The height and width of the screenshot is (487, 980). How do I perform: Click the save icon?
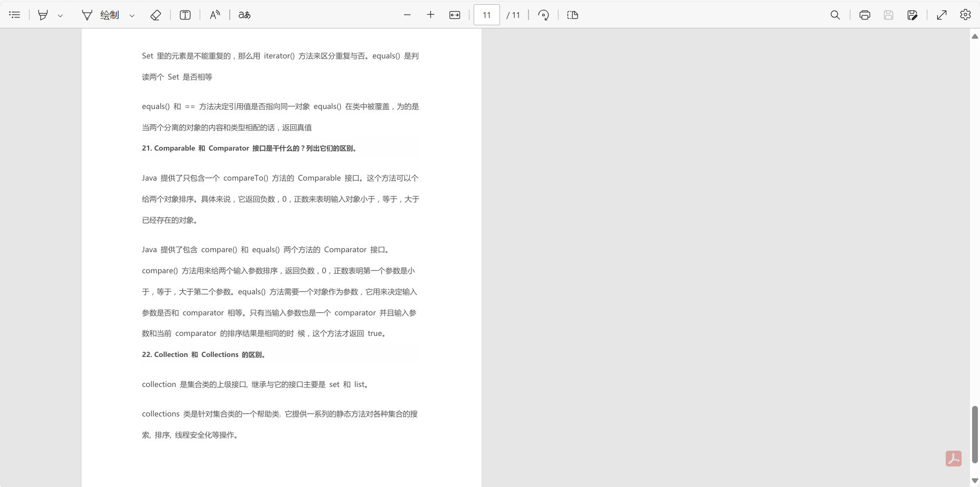pos(888,15)
